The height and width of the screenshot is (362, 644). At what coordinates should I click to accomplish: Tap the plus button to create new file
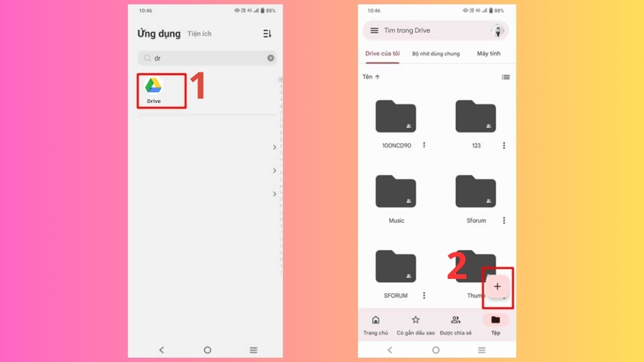pyautogui.click(x=497, y=286)
